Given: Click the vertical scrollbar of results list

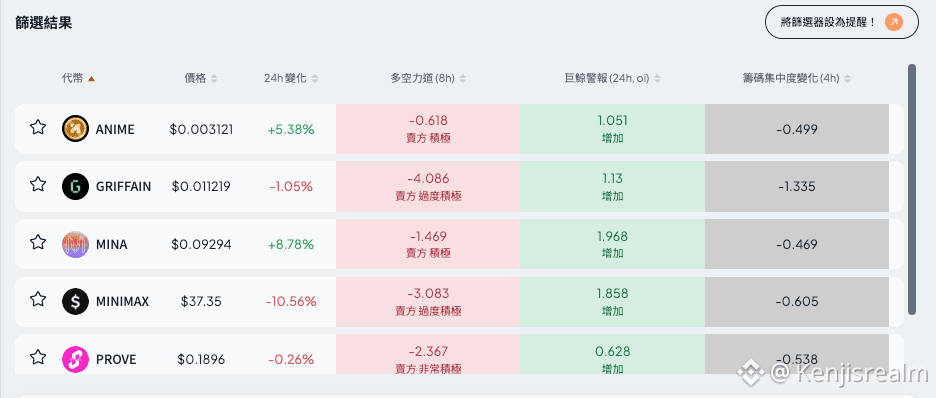Looking at the screenshot, I should tap(912, 189).
